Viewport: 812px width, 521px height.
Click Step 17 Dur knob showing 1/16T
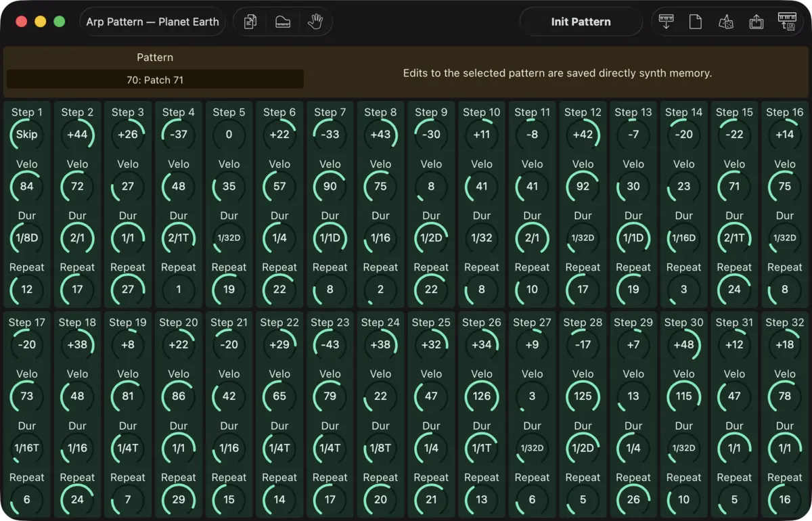point(27,449)
